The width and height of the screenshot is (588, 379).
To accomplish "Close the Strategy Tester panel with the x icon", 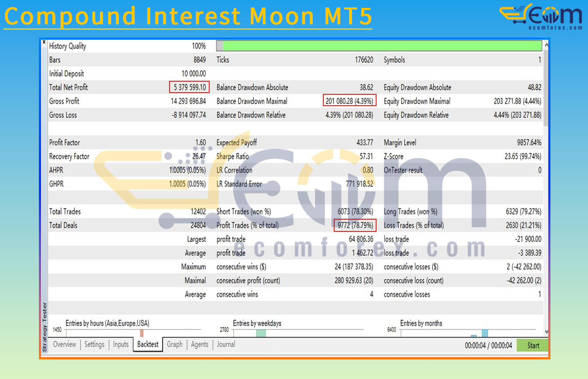I will tap(44, 42).
